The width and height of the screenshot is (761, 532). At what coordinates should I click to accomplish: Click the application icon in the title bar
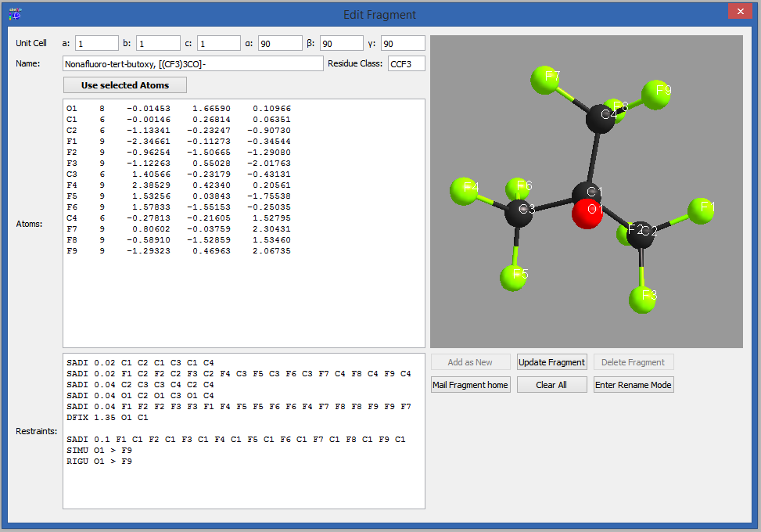click(15, 13)
